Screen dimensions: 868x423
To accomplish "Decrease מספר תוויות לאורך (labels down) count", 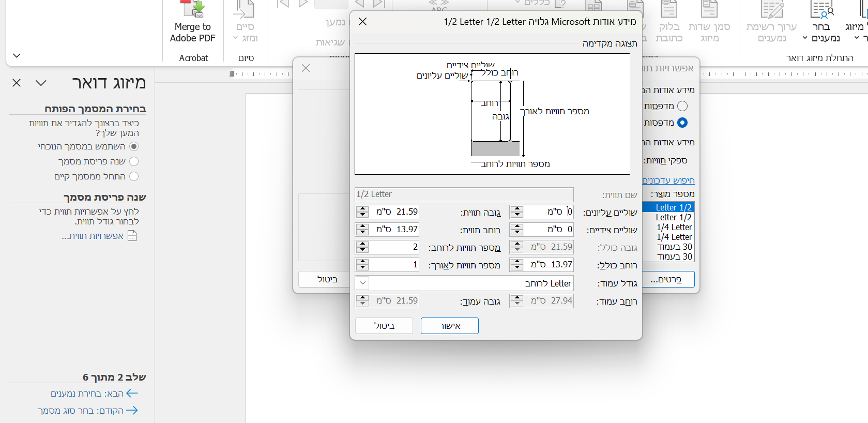I will 362,268.
